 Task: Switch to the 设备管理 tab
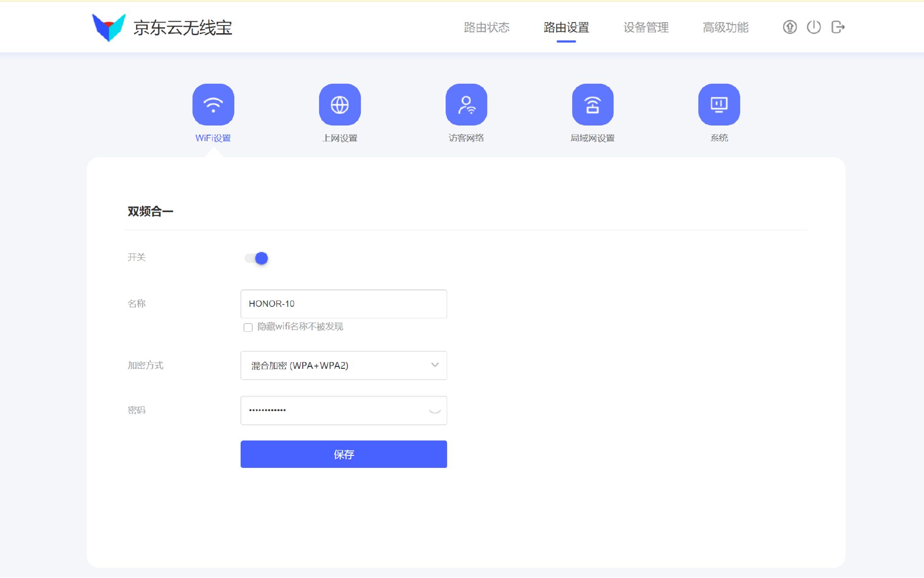[646, 27]
